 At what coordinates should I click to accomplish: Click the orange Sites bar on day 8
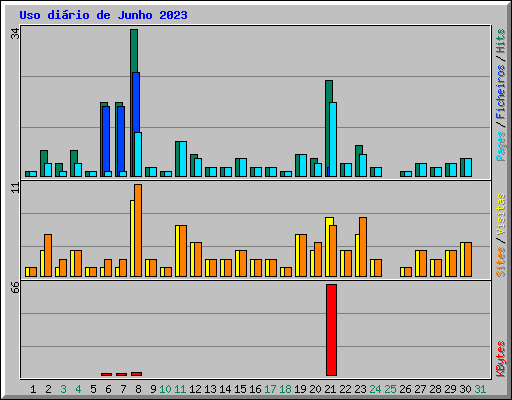[x=138, y=230]
